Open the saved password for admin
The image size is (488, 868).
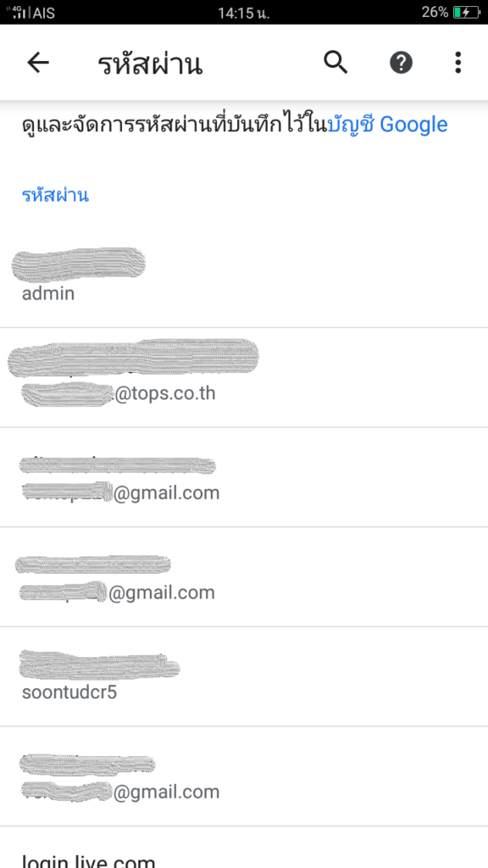click(x=244, y=277)
